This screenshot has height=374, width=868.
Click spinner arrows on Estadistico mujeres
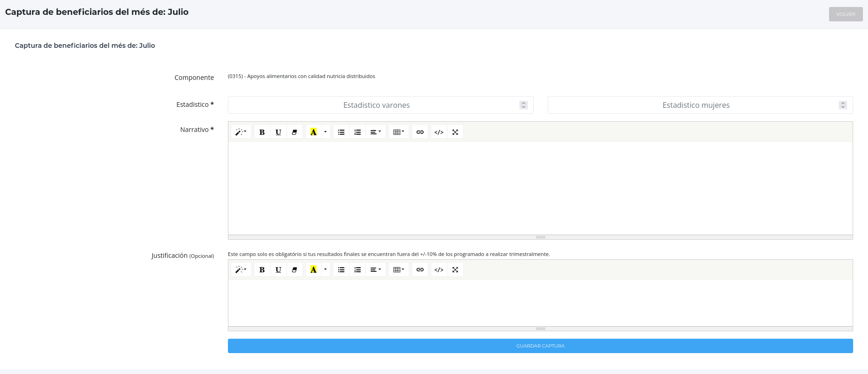tap(843, 105)
